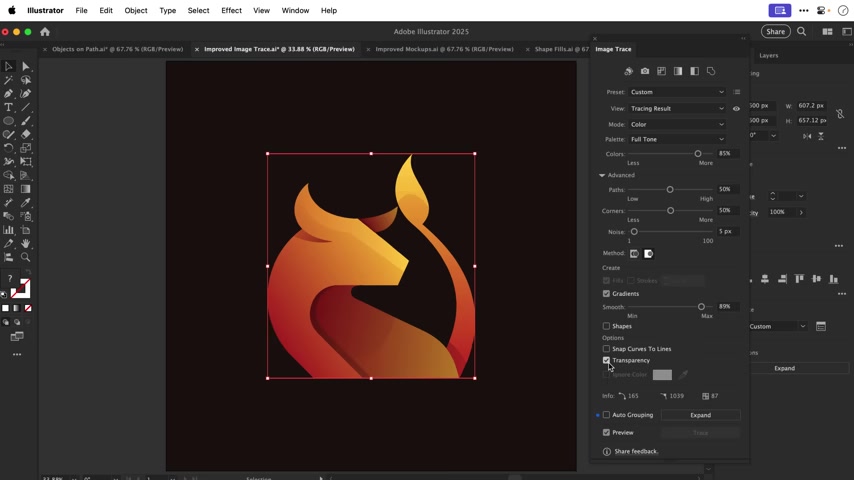Collapse the Advanced section

(602, 175)
